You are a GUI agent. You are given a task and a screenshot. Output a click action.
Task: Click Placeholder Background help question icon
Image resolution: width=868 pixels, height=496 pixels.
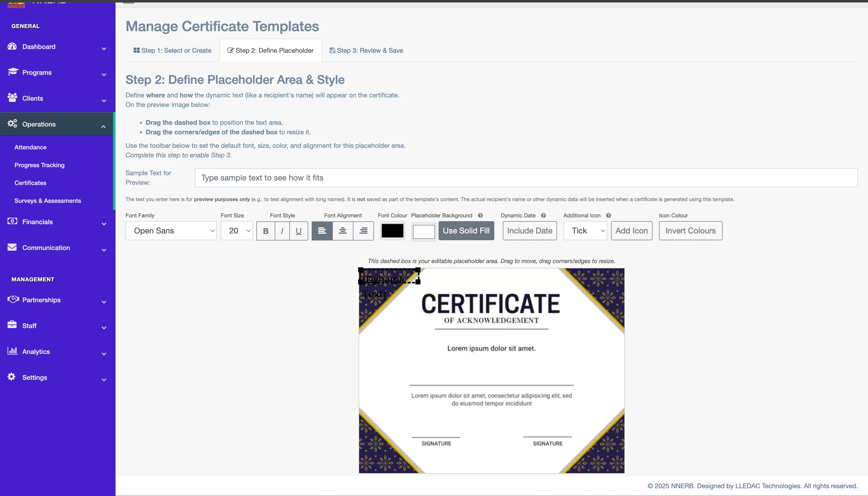tap(480, 215)
